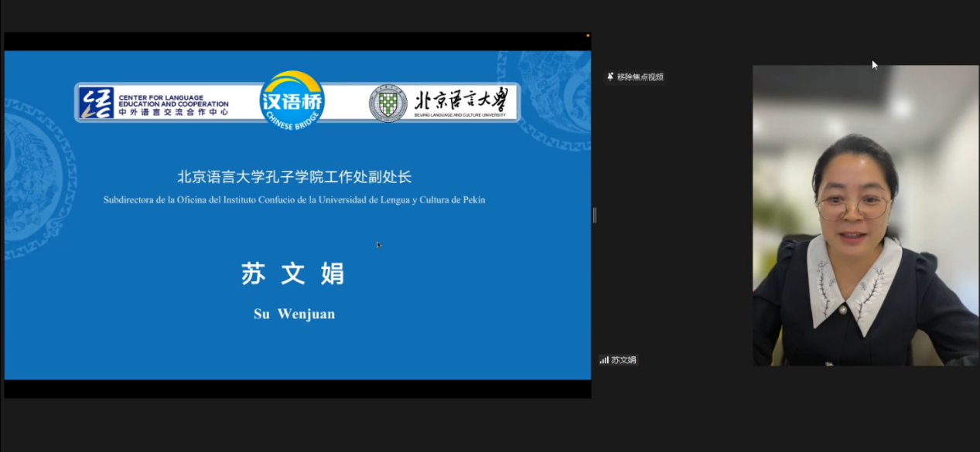
Task: Click 'CENTER FOR LANGUAGE EDUCATION AND COOPERATION' text
Action: pos(173,100)
